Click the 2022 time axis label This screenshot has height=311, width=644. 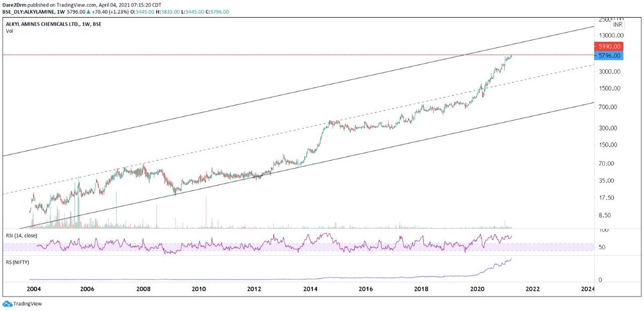pos(533,288)
